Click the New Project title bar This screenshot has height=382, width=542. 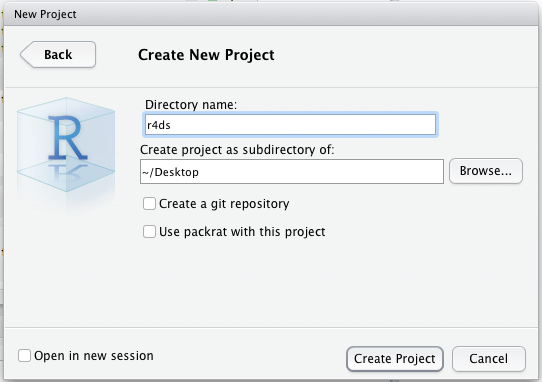tap(271, 14)
